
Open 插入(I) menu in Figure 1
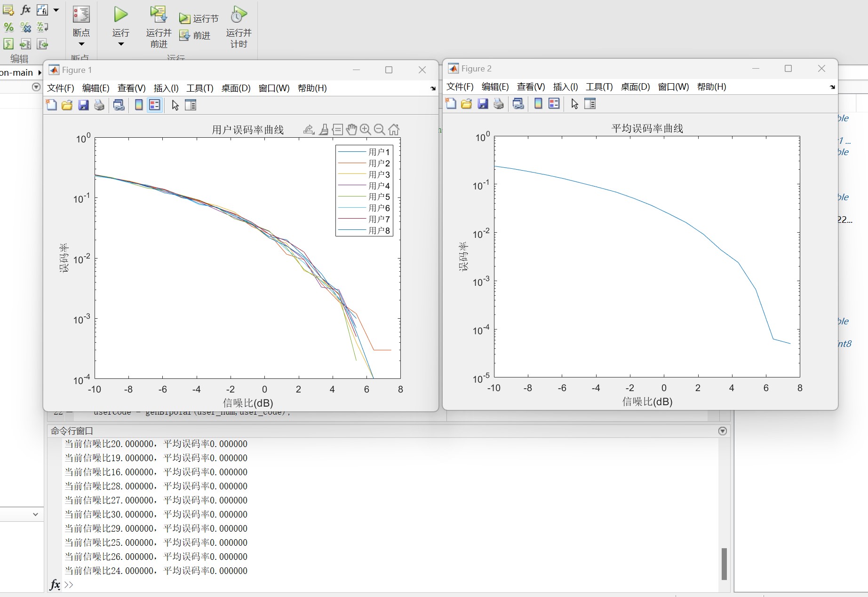click(166, 88)
